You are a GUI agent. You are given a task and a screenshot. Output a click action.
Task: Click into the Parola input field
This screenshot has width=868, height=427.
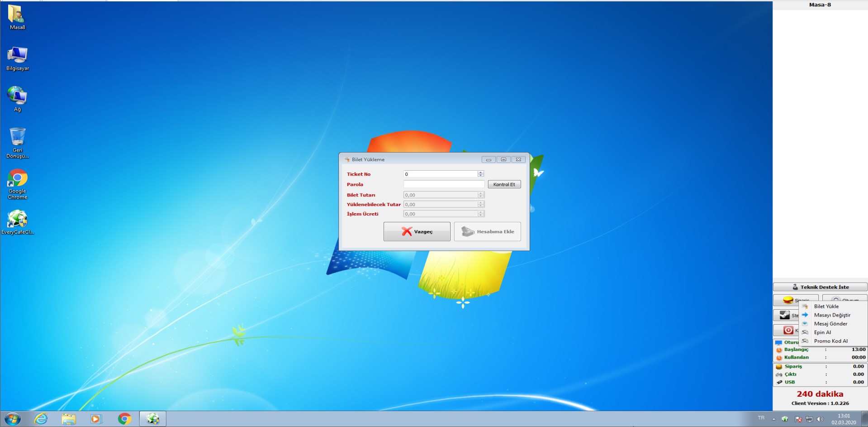pyautogui.click(x=444, y=184)
